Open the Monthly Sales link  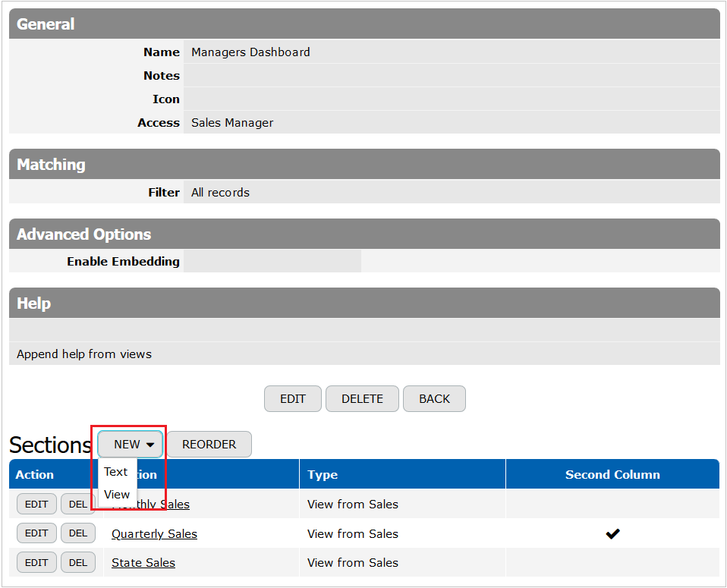[163, 504]
